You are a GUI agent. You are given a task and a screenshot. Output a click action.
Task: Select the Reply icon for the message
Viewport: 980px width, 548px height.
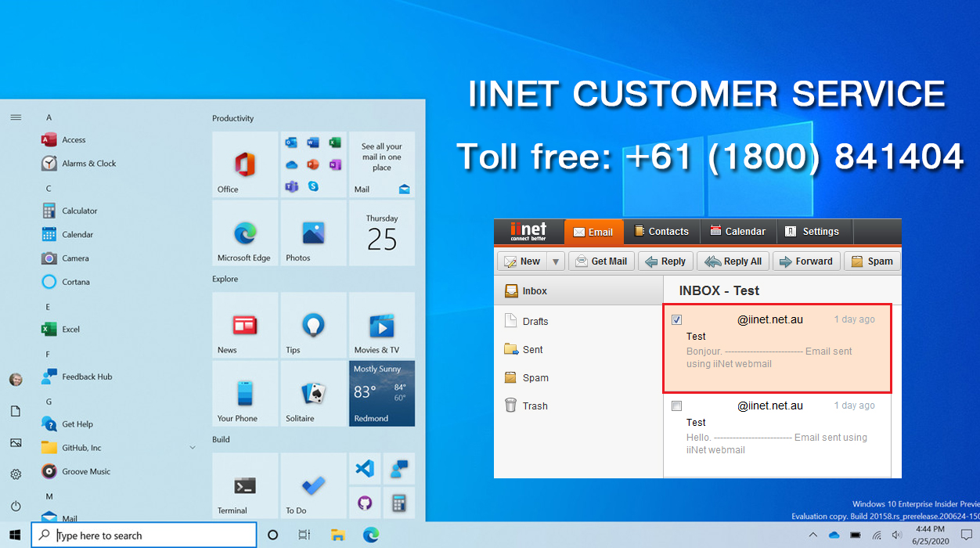click(665, 261)
